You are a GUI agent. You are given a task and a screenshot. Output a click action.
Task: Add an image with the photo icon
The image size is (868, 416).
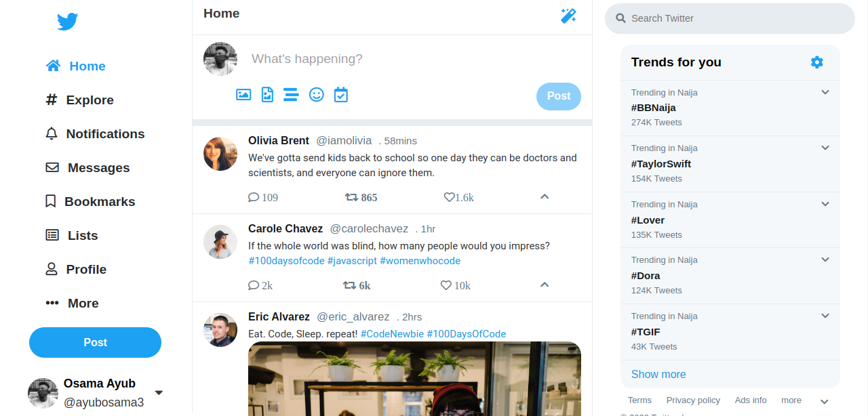243,95
